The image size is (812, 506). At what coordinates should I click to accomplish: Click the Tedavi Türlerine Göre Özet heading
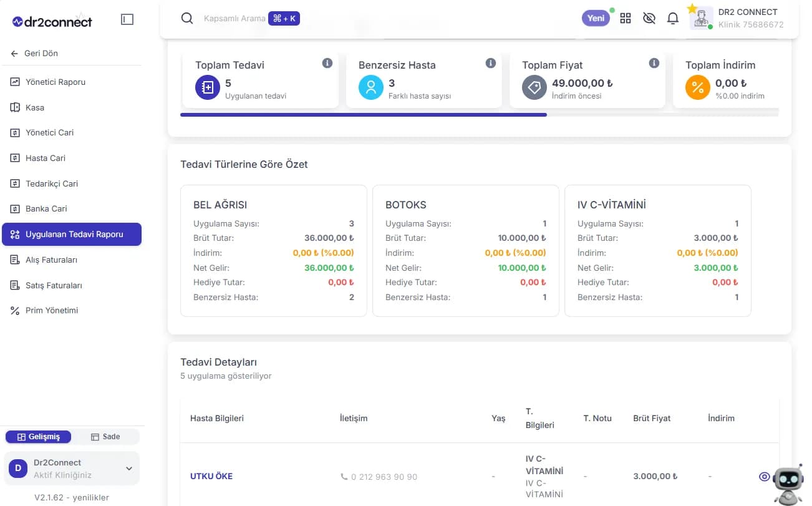[244, 165]
